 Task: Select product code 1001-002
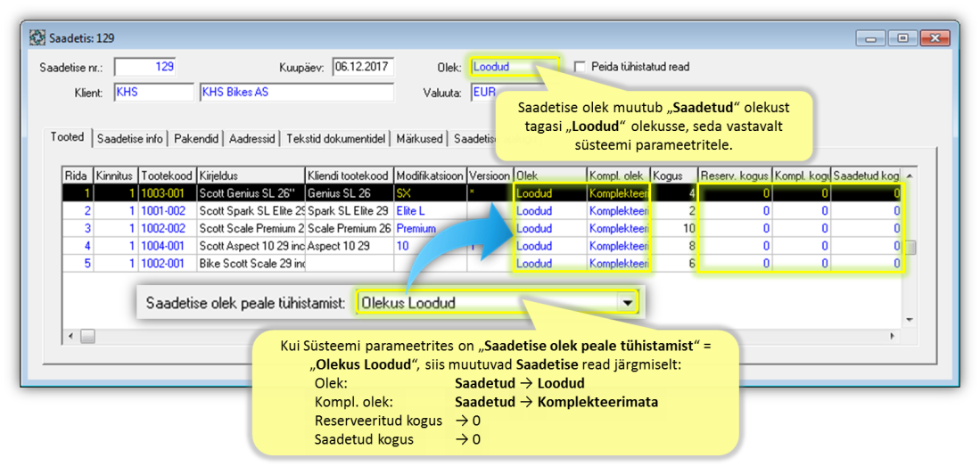(167, 211)
